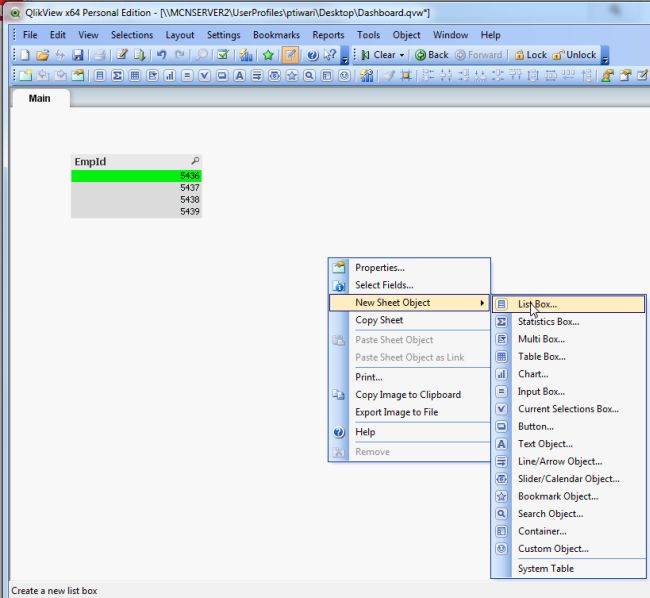
Task: Click the blue Help question mark icon
Action: point(312,55)
